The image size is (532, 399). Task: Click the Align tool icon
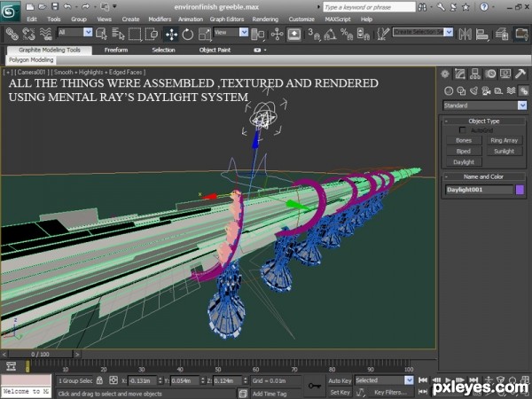481,35
